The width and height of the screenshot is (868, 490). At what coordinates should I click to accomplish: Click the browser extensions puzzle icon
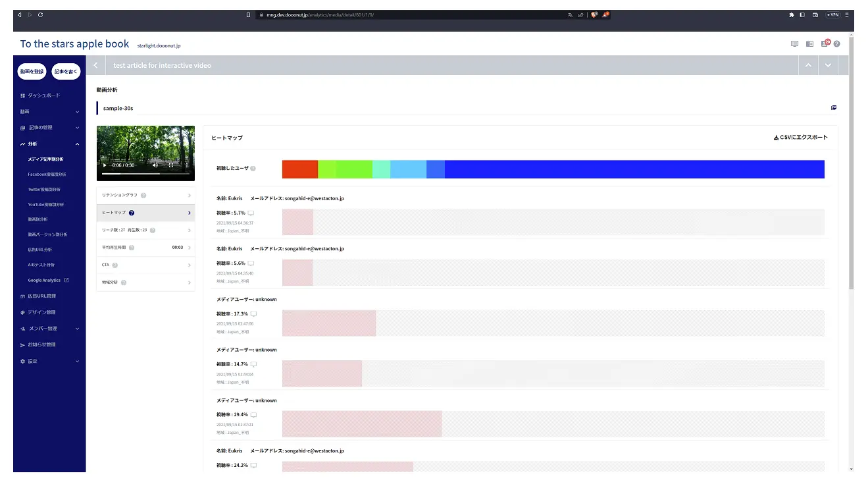[791, 14]
